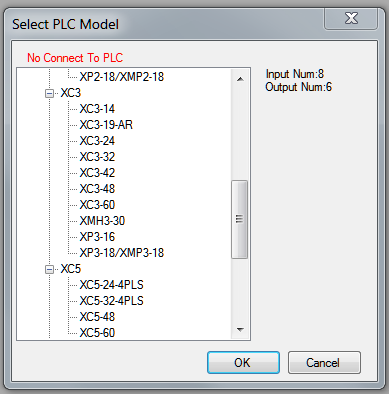Click the scrollbar up arrow
389x394 pixels.
click(x=240, y=79)
